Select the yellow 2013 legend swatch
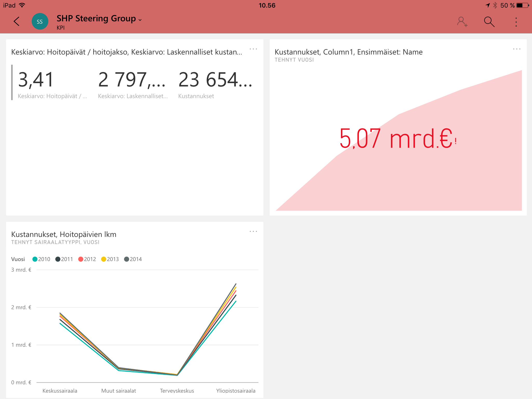This screenshot has height=399, width=532. coord(104,259)
